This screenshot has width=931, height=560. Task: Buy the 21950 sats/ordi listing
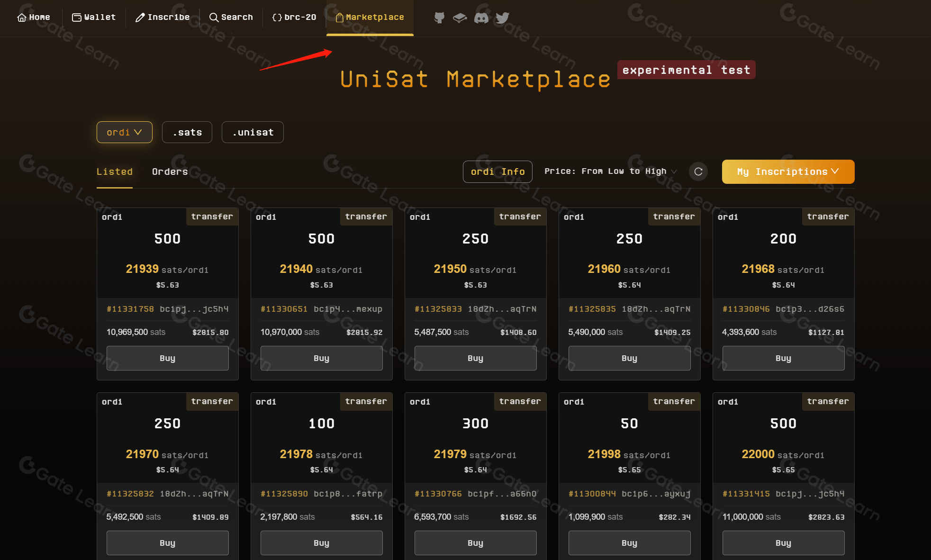(x=476, y=358)
